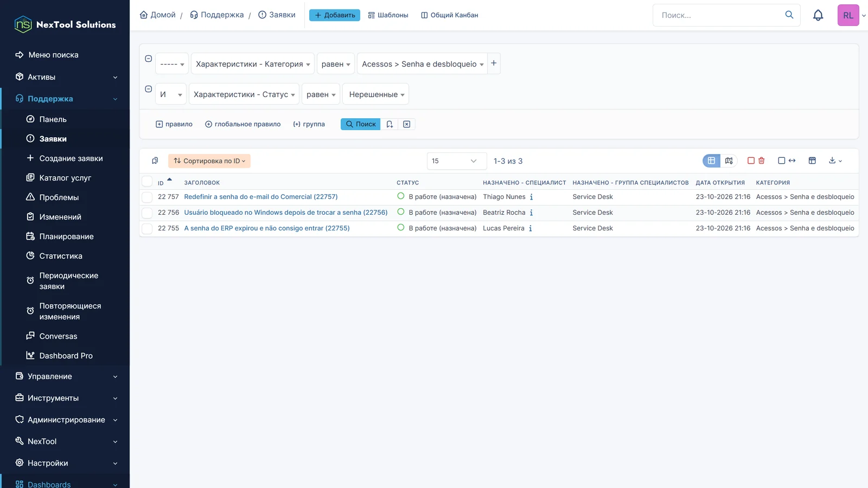Check the row checkbox for ticket 22 756
This screenshot has width=868, height=488.
pyautogui.click(x=147, y=213)
